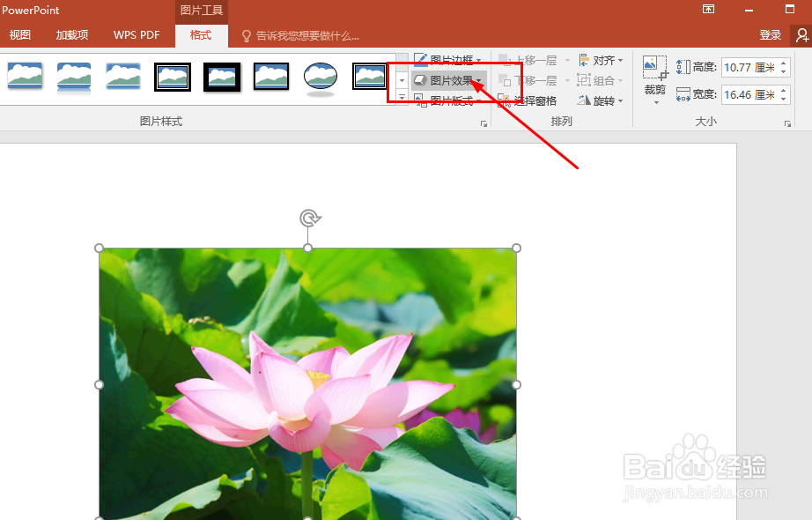The height and width of the screenshot is (520, 812).
Task: Open the 加载项 ribbon tab
Action: (x=72, y=34)
